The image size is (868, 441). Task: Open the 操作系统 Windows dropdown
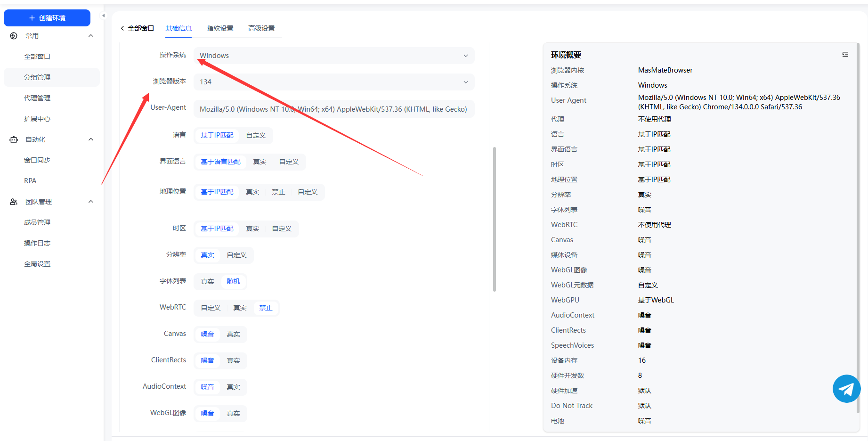pos(333,56)
